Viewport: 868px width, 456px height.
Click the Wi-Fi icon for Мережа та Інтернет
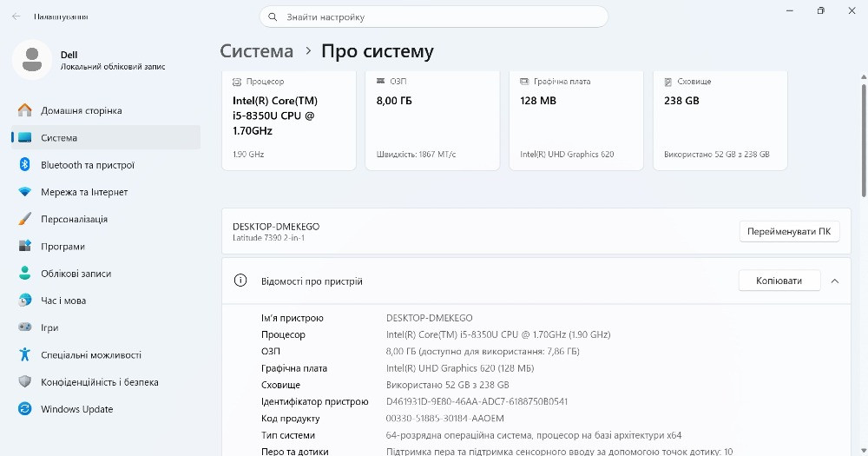point(25,192)
